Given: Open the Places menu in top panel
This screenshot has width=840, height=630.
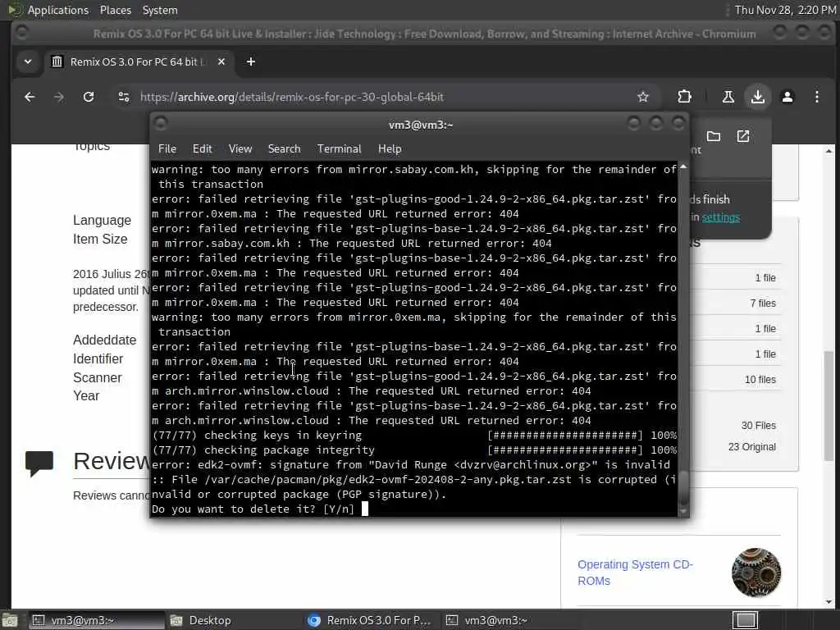Looking at the screenshot, I should point(115,10).
